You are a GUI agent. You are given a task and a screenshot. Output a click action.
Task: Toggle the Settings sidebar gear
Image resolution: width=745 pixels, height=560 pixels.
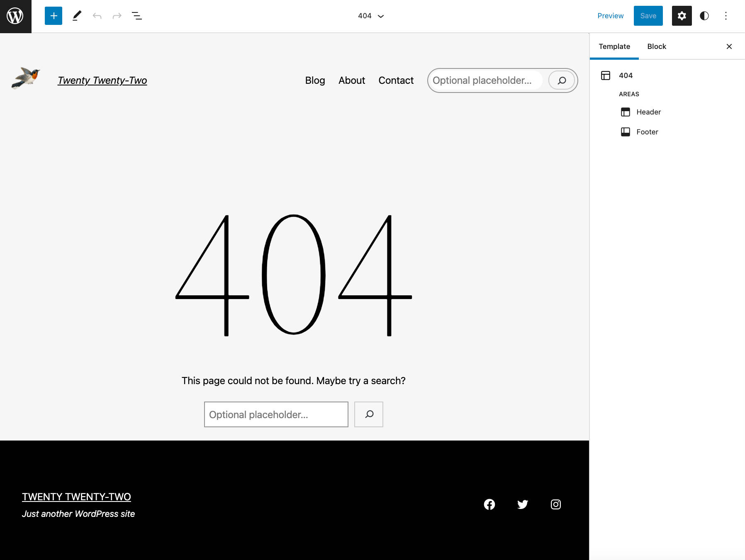click(x=682, y=16)
